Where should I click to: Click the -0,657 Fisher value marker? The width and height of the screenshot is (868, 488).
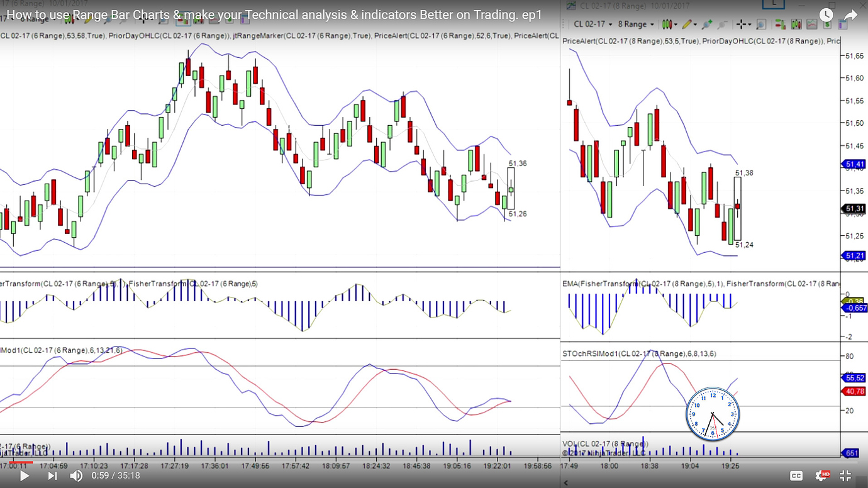click(855, 308)
